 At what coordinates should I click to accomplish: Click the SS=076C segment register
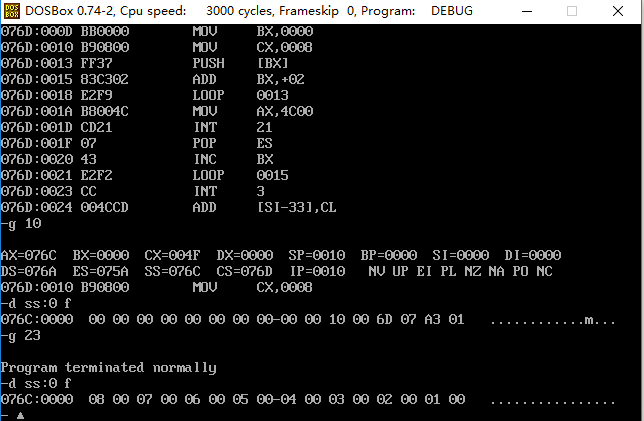(x=172, y=271)
